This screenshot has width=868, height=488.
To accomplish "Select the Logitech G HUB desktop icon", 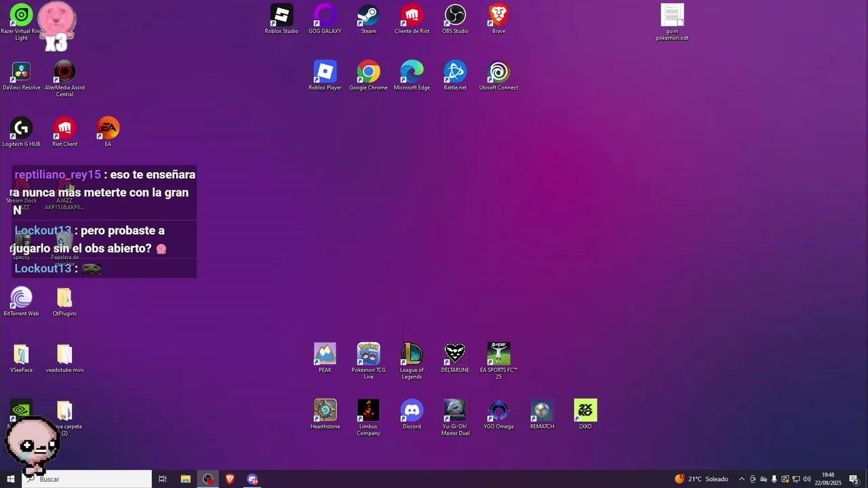I will coord(22,132).
